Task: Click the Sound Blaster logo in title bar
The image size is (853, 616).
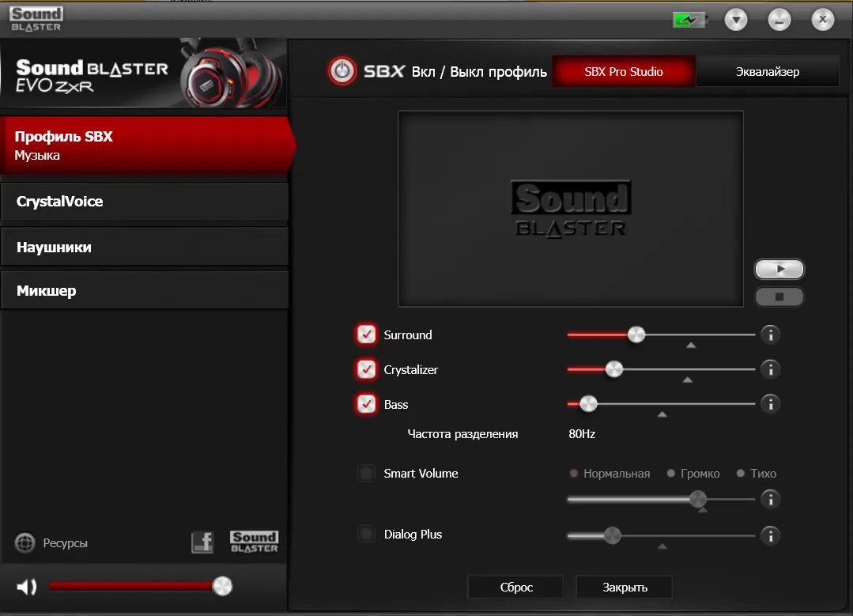Action: pos(36,19)
